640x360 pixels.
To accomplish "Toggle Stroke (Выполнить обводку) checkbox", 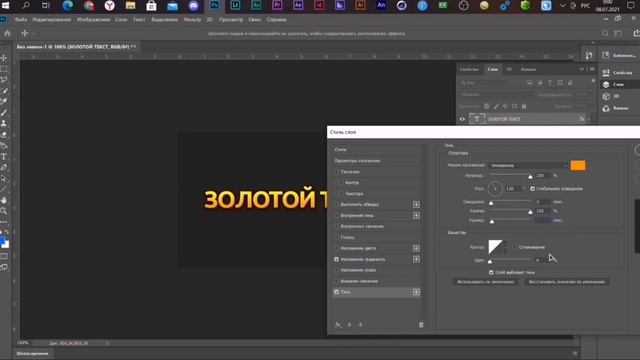I will tap(337, 204).
